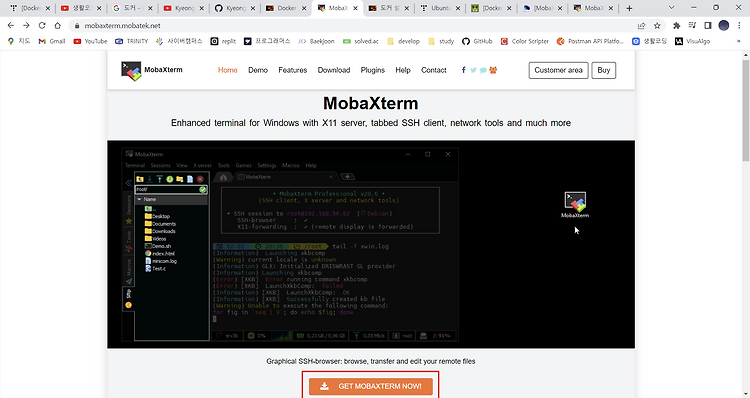
Task: Open the 프로그래머스 bookmark
Action: 267,41
